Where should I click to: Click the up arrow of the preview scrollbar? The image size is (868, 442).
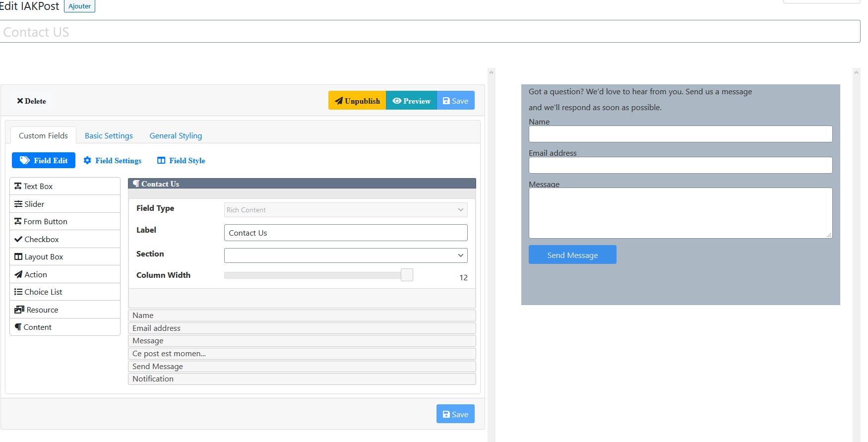coord(857,72)
